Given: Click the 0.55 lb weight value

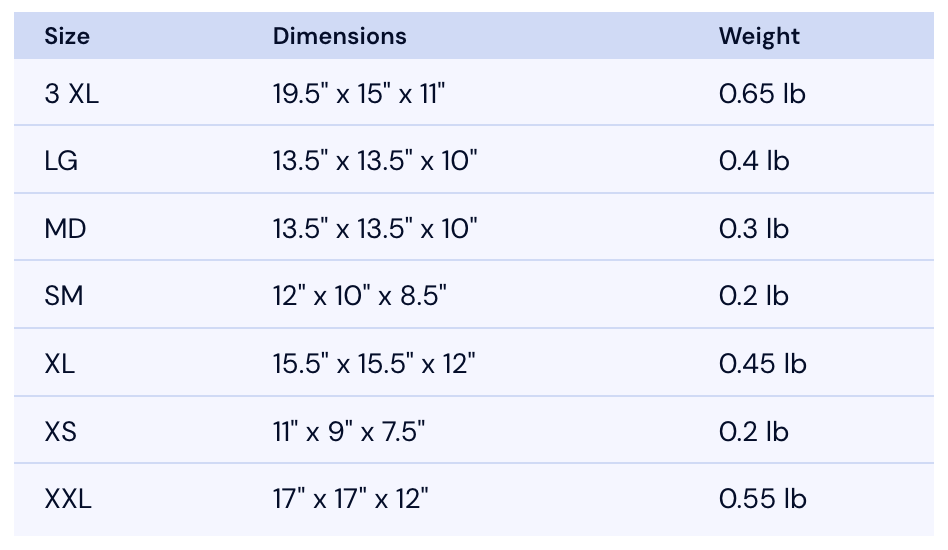Looking at the screenshot, I should pos(762,499).
